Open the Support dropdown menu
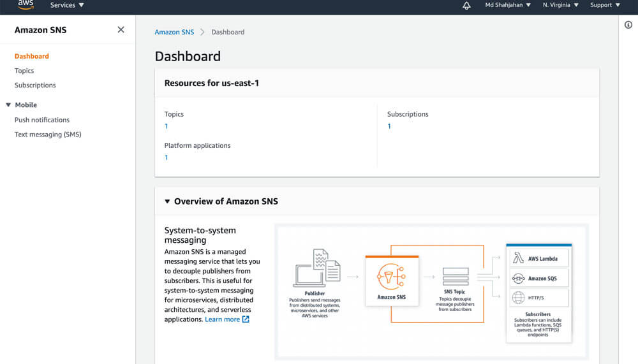 pos(605,5)
